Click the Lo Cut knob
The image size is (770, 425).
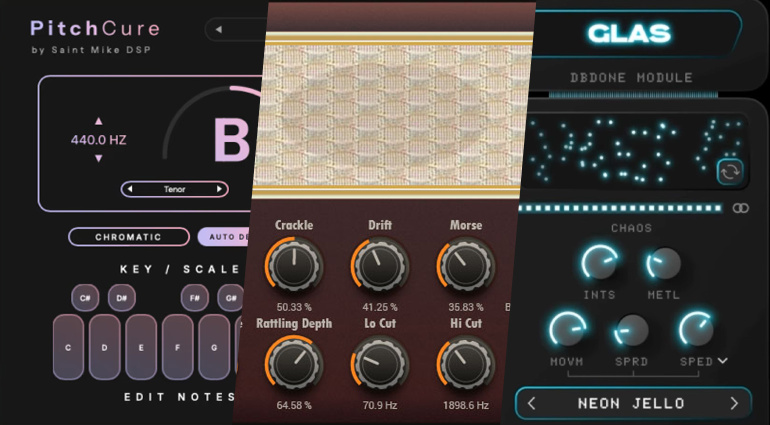tap(380, 364)
